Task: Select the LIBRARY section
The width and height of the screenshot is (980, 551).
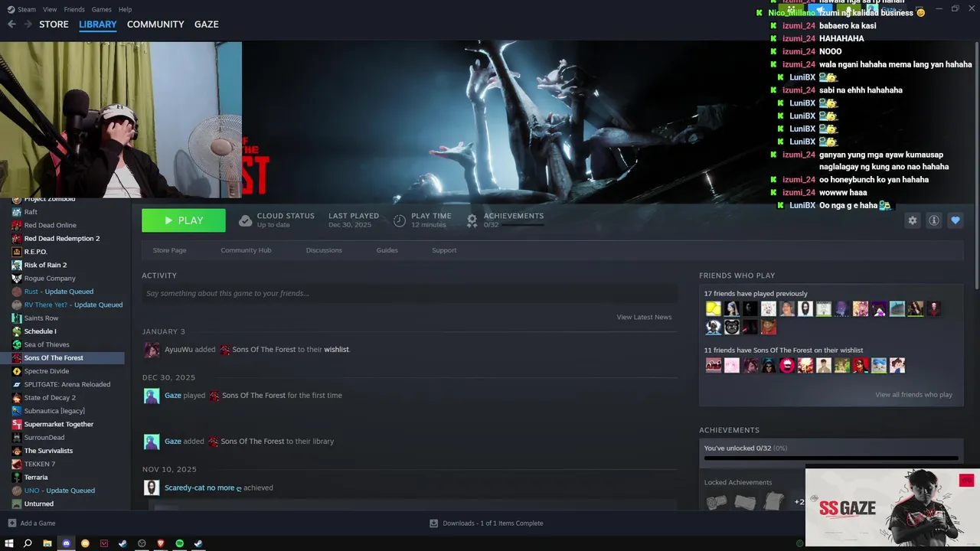Action: [98, 24]
